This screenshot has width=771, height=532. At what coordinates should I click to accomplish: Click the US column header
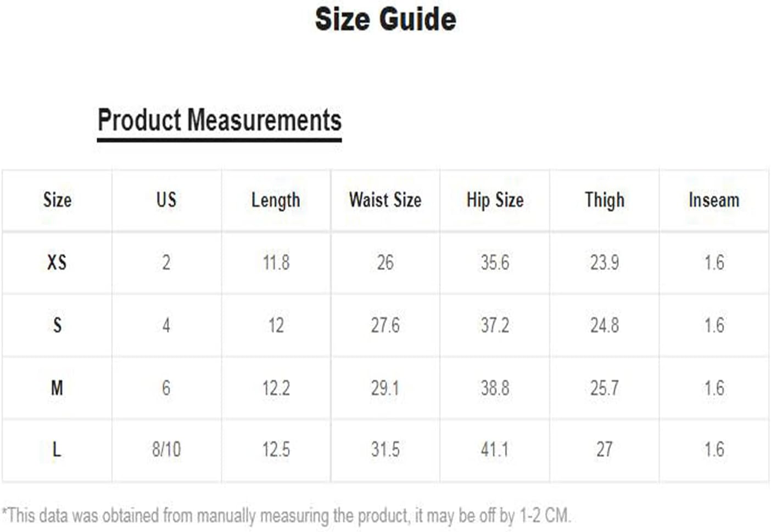point(166,200)
